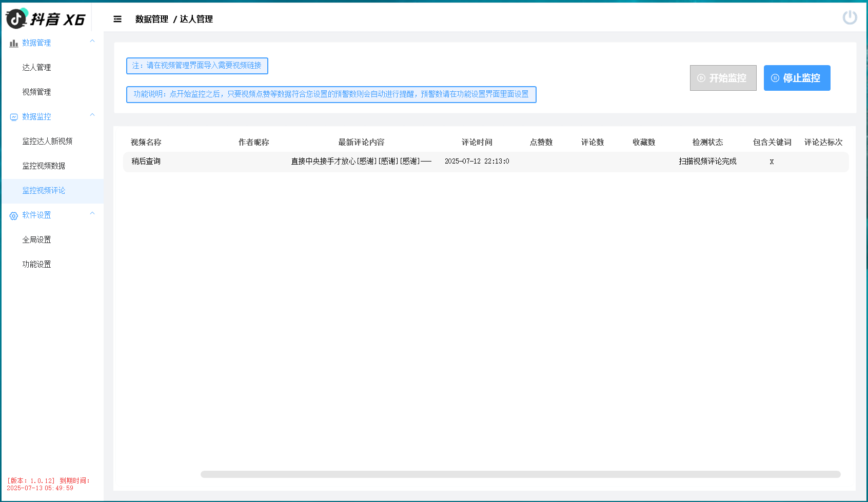Click the 稍后查询 table cell
This screenshot has height=502, width=868.
point(146,162)
